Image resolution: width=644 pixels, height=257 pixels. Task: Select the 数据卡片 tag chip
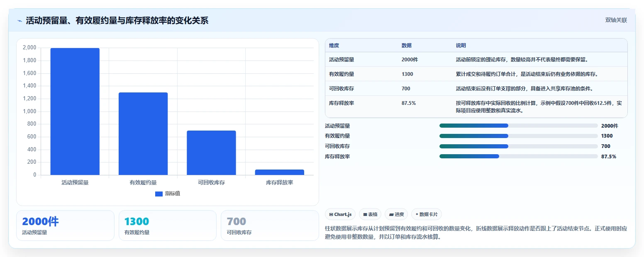[427, 214]
